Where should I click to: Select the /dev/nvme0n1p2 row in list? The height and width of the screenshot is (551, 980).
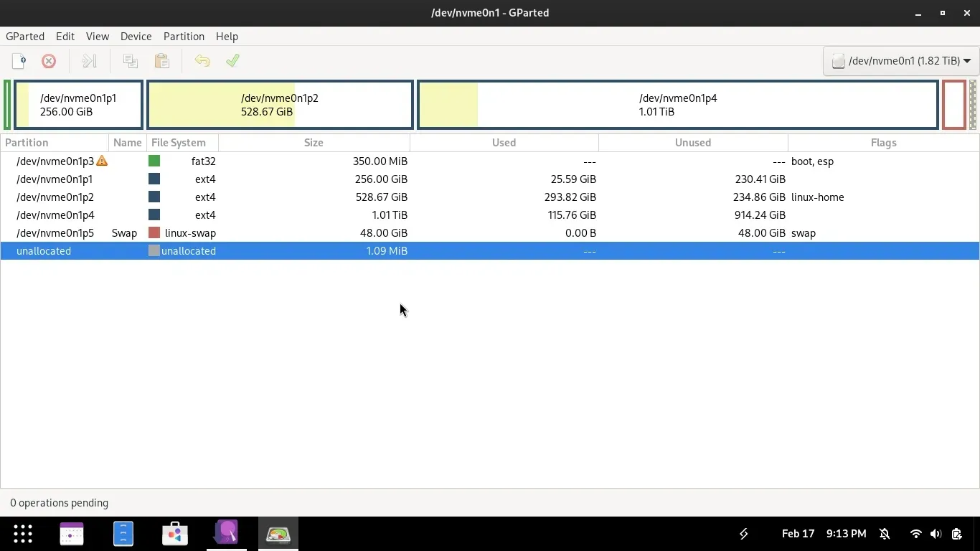pyautogui.click(x=55, y=197)
